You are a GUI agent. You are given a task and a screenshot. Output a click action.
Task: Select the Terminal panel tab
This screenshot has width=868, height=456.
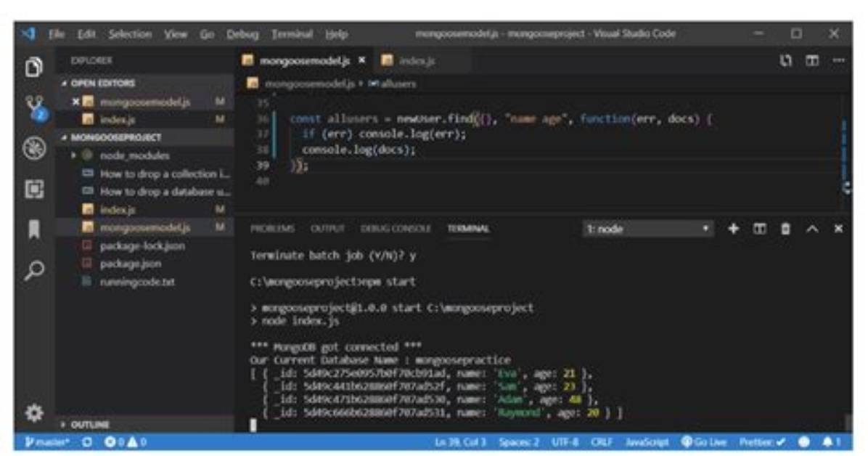(468, 228)
